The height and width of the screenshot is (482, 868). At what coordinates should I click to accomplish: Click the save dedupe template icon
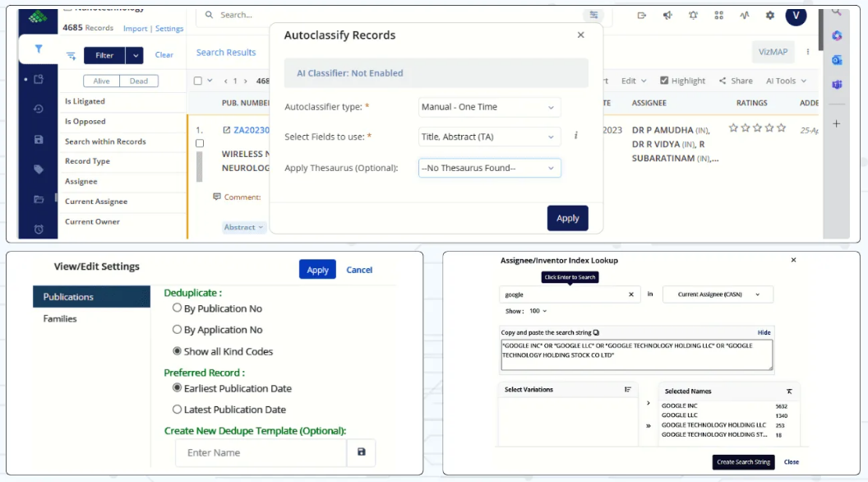(x=361, y=452)
